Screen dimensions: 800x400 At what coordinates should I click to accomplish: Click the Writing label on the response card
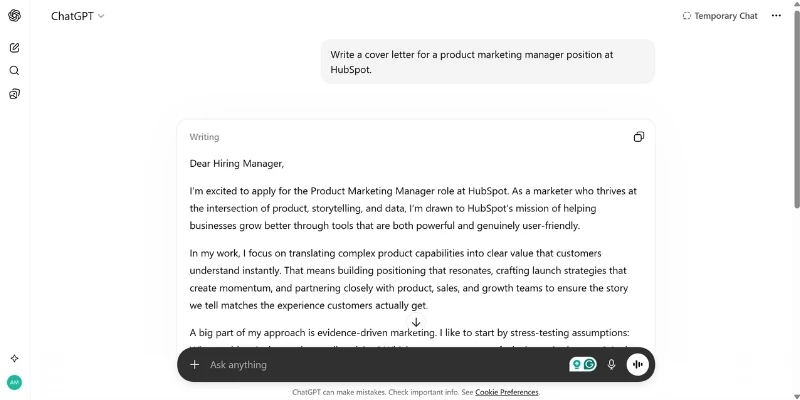(x=204, y=137)
